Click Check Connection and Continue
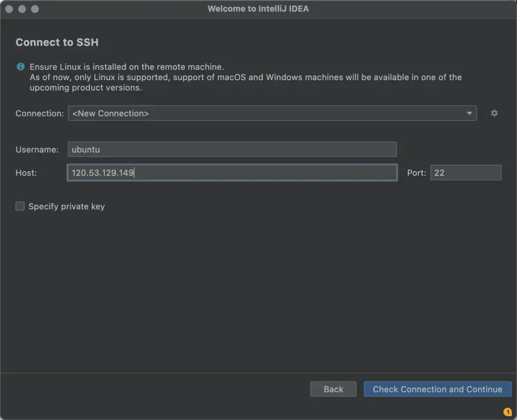The height and width of the screenshot is (420, 517). pyautogui.click(x=437, y=389)
